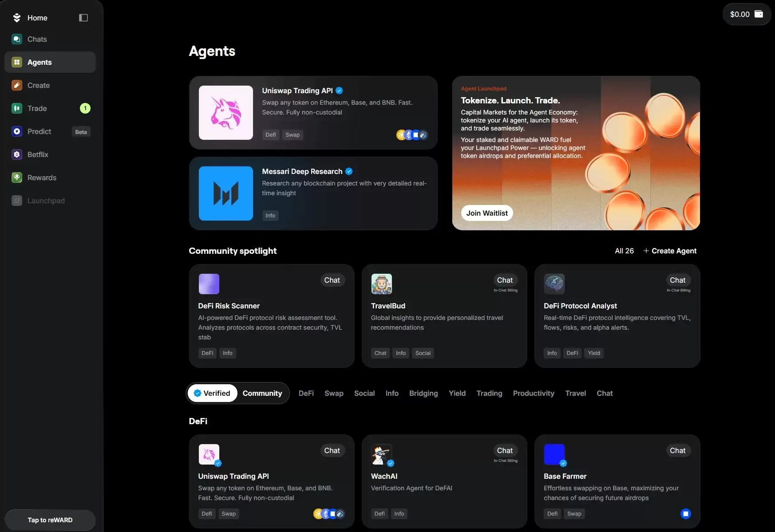This screenshot has width=775, height=532.
Task: Click the 'Base Farmer' agent title
Action: coord(565,476)
